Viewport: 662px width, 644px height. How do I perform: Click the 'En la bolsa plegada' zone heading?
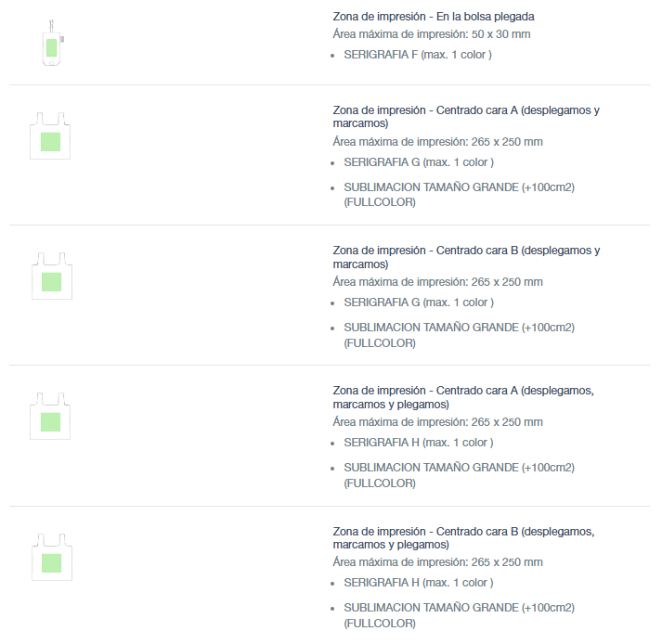(x=433, y=17)
